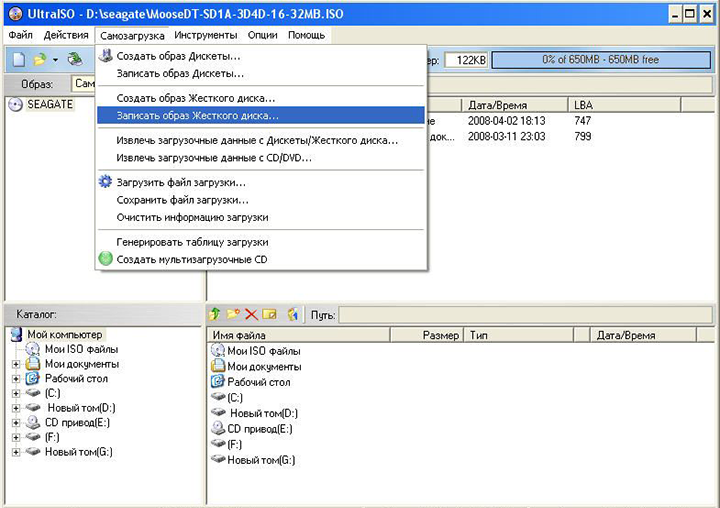Expand Новый том(G:) tree node
720x508 pixels.
pyautogui.click(x=16, y=452)
